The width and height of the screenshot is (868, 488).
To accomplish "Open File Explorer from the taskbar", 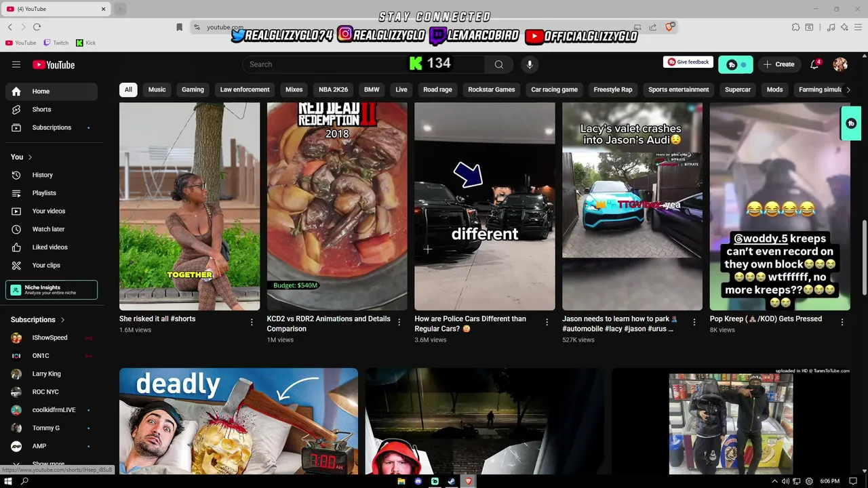I will (401, 481).
